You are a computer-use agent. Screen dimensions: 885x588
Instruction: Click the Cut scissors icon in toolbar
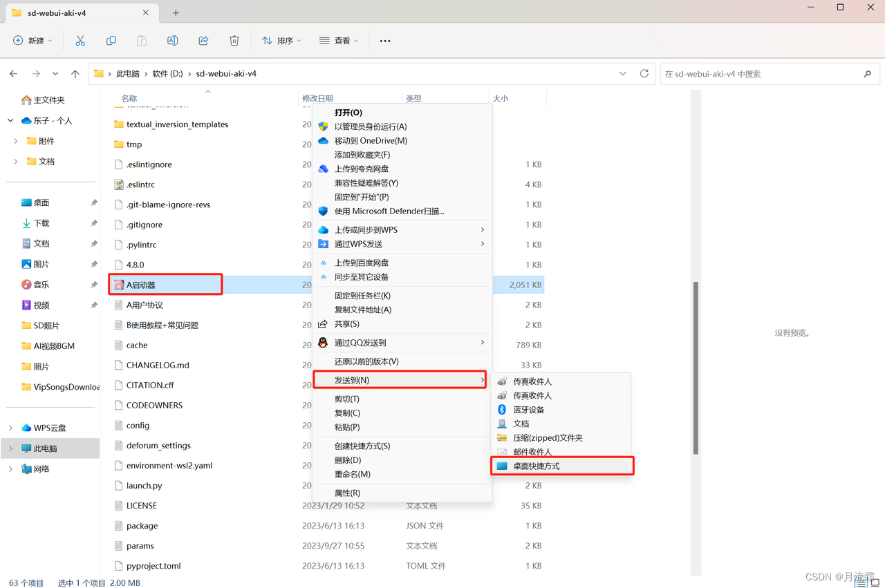pos(80,41)
